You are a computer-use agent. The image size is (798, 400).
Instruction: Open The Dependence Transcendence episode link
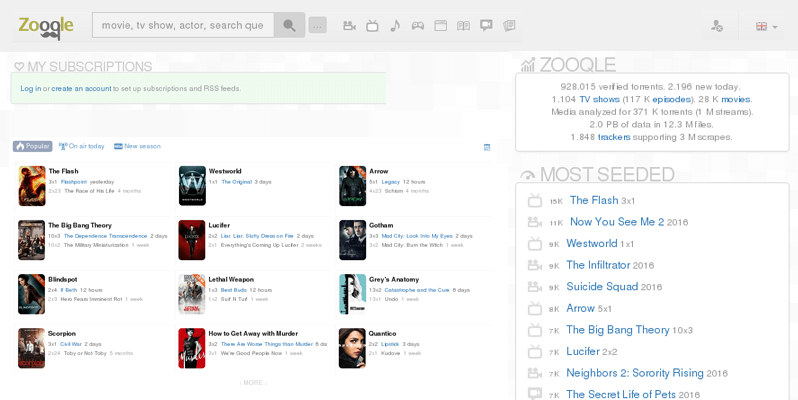pos(105,236)
